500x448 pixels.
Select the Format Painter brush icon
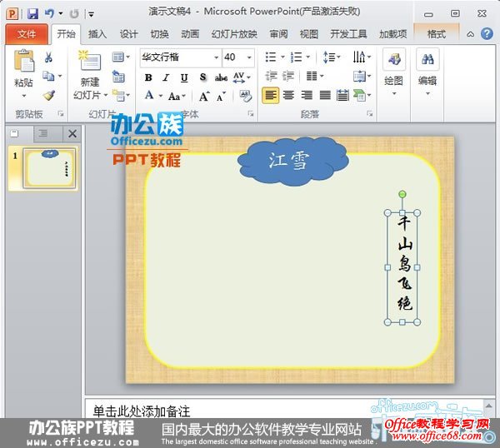coord(49,96)
